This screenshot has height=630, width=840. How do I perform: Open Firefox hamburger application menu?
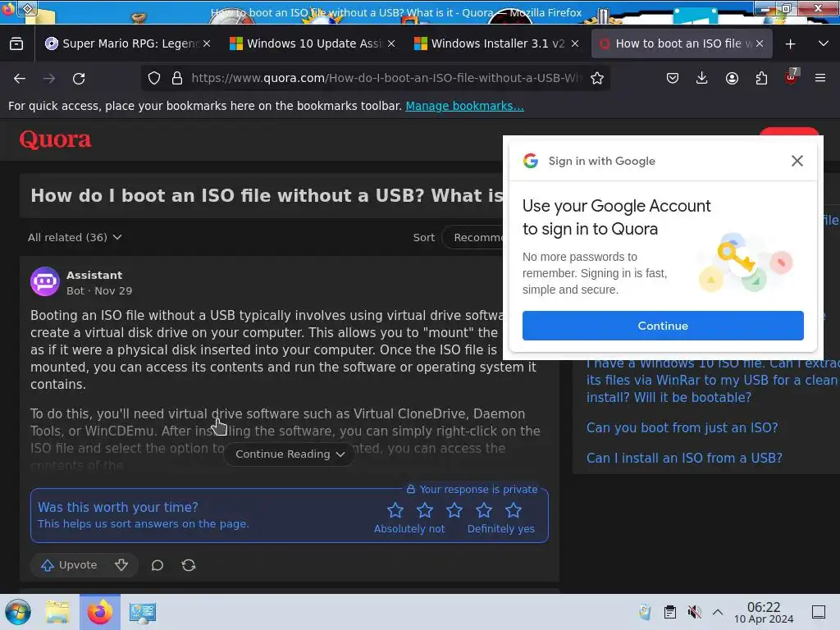click(x=820, y=78)
